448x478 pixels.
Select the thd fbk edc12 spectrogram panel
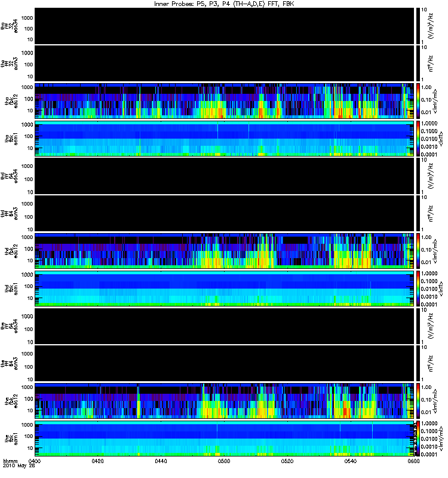pyautogui.click(x=225, y=251)
